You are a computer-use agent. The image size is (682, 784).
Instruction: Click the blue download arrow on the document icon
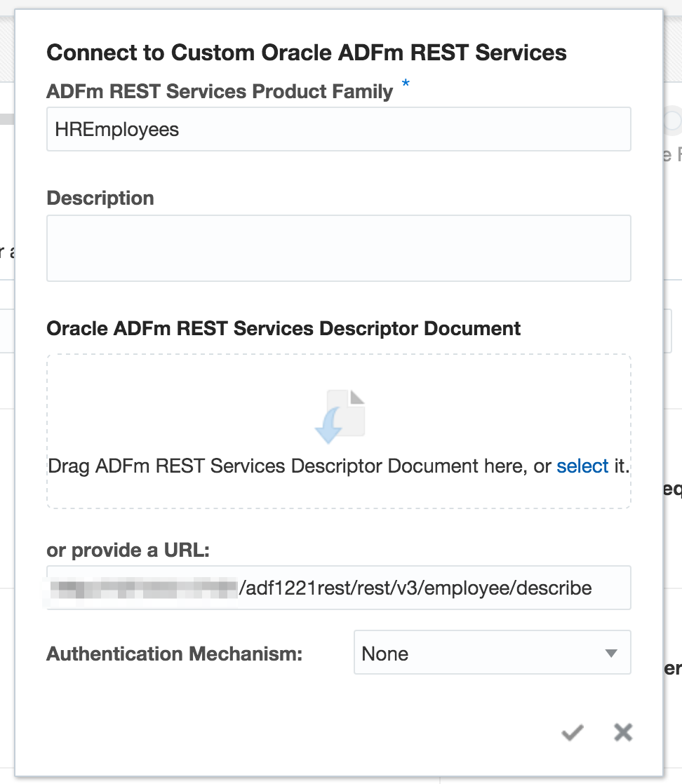(330, 425)
